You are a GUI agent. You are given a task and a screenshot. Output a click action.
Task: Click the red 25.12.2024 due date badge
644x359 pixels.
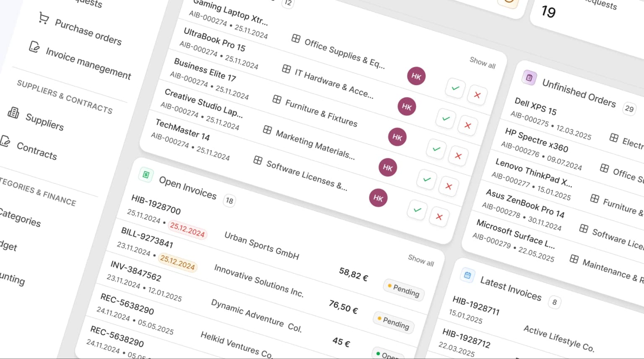(187, 230)
